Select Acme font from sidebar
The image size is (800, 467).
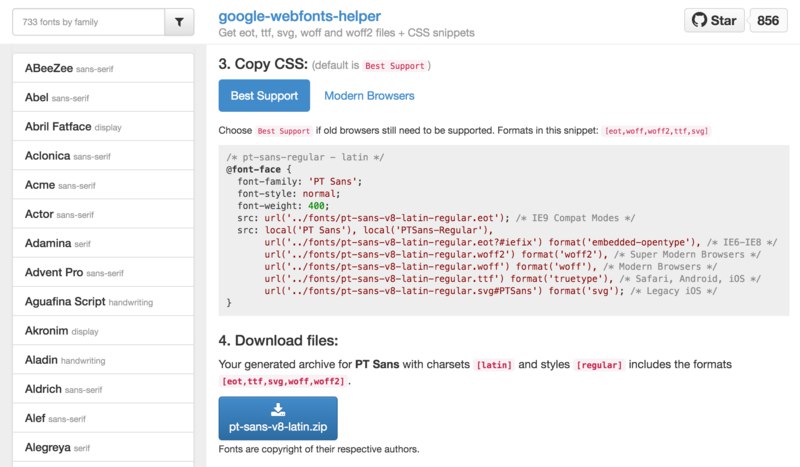point(103,184)
